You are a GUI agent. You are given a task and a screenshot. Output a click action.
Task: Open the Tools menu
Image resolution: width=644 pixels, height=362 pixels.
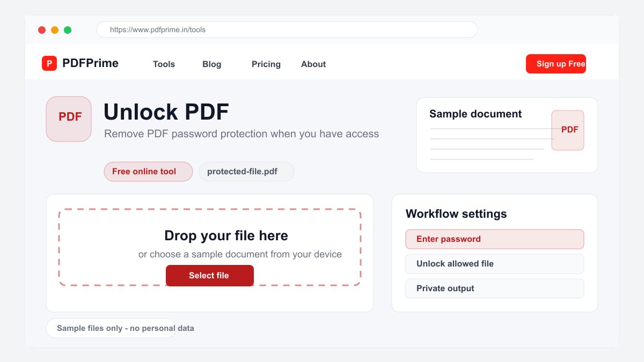(x=164, y=64)
